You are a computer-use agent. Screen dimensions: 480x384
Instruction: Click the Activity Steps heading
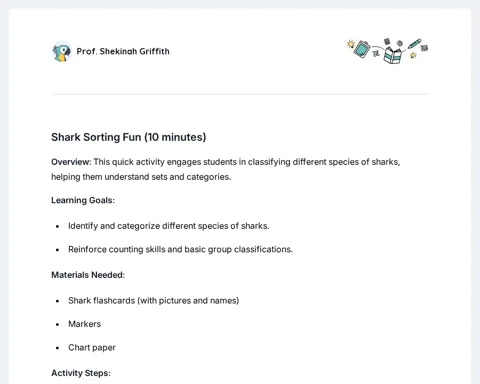coord(81,373)
